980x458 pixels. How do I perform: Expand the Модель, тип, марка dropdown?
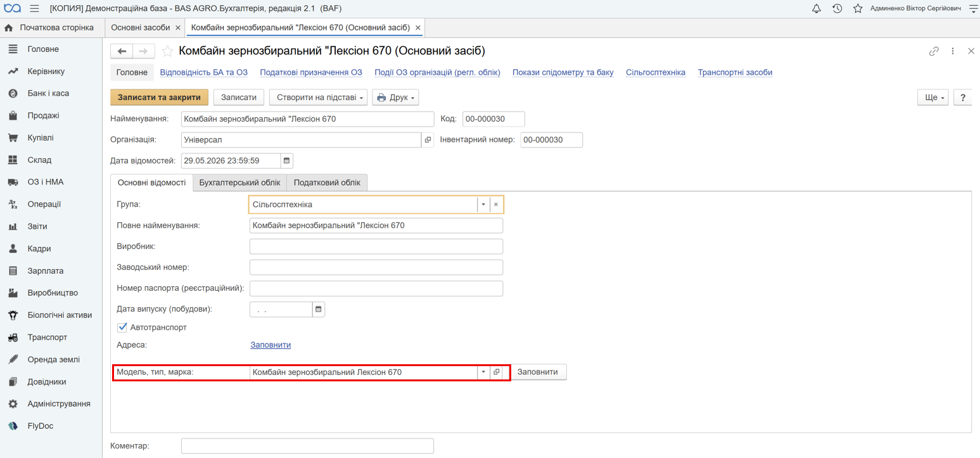[x=483, y=372]
